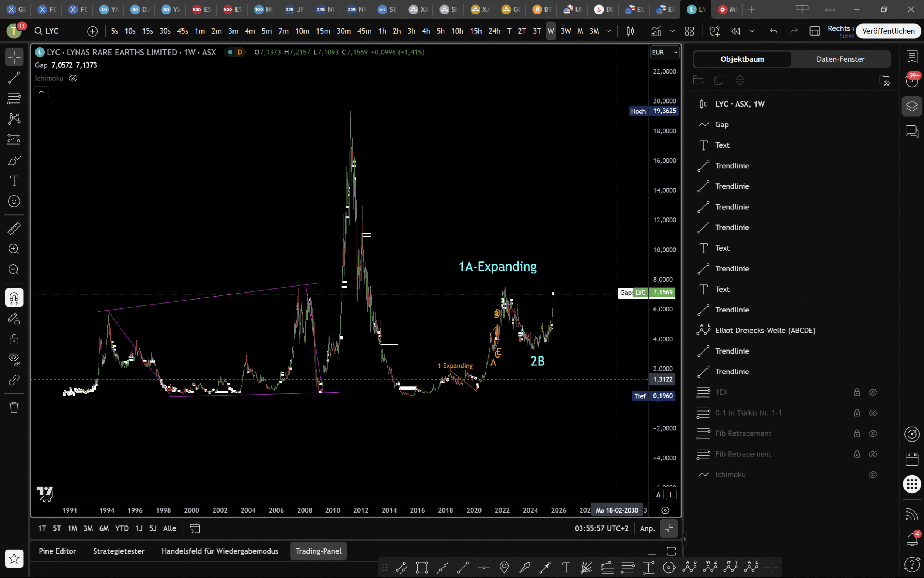This screenshot has height=578, width=924.
Task: Click the magnet mode icon
Action: tap(14, 297)
